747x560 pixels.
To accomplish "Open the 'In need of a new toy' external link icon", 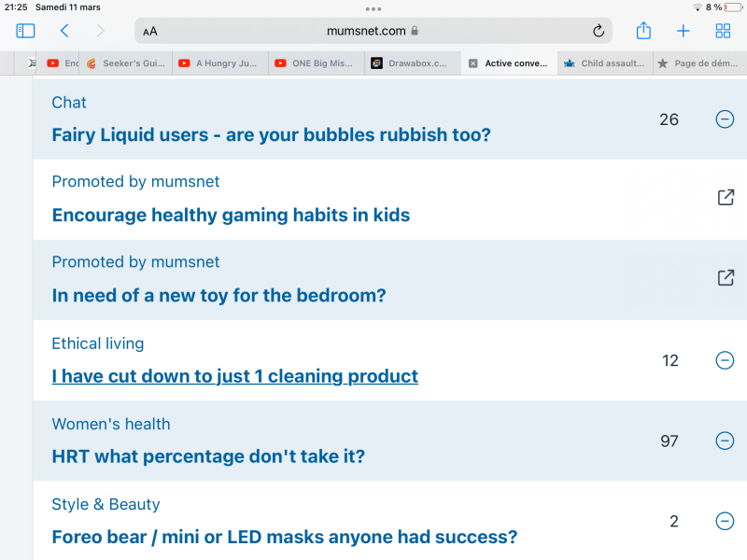I will pyautogui.click(x=726, y=277).
